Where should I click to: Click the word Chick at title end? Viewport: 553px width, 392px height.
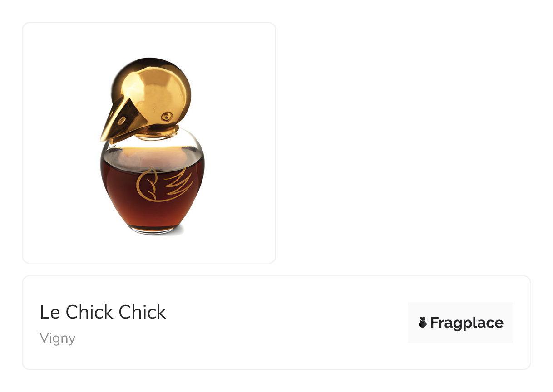coord(143,312)
